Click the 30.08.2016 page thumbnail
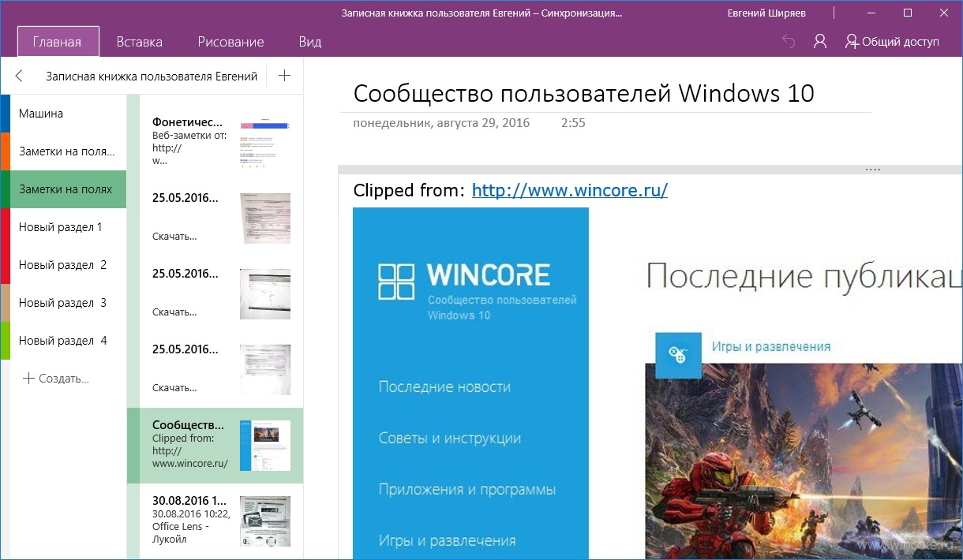 click(x=265, y=521)
